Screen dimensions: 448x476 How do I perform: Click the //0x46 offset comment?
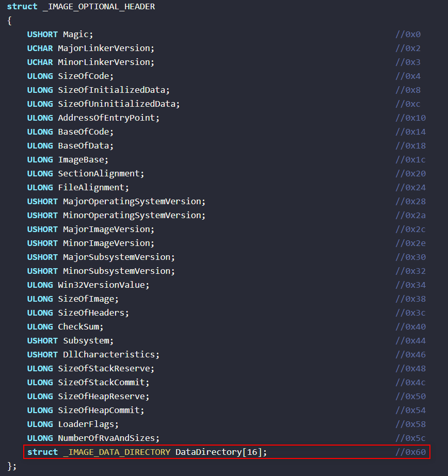coord(411,355)
